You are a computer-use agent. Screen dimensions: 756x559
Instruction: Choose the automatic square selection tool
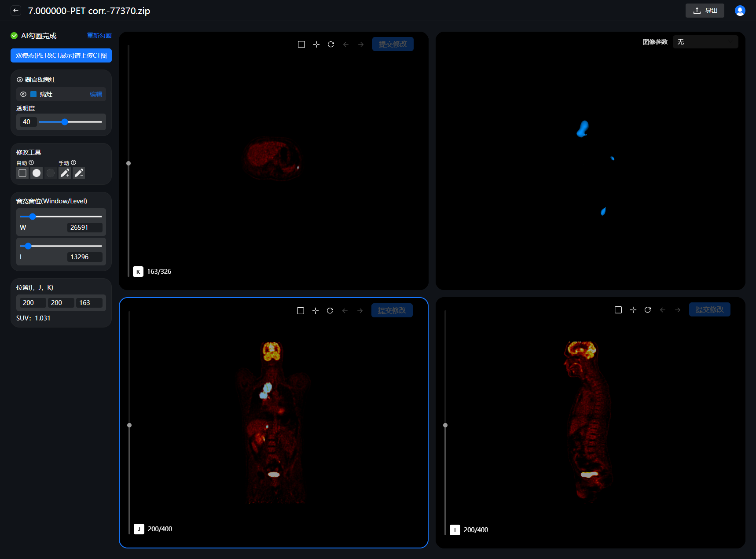click(22, 173)
